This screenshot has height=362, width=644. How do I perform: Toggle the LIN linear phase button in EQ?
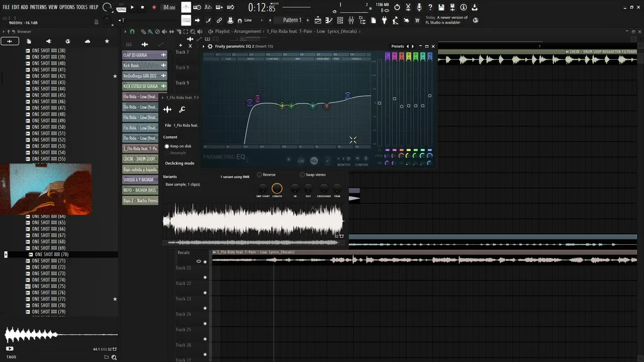tap(301, 161)
